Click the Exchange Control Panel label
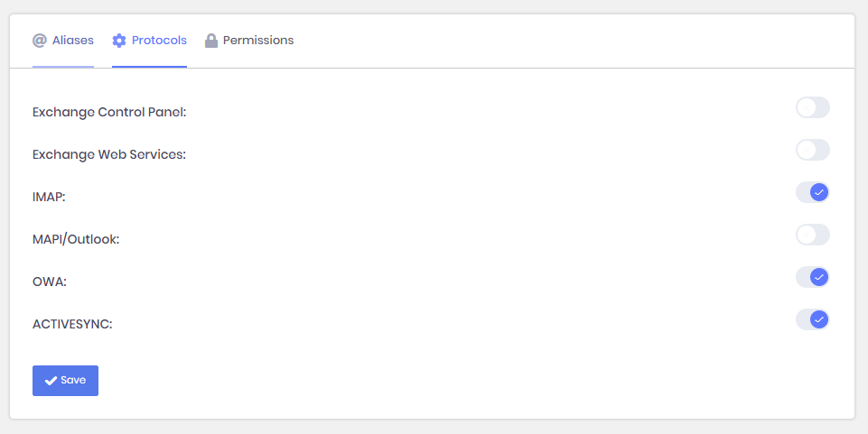 coord(109,112)
